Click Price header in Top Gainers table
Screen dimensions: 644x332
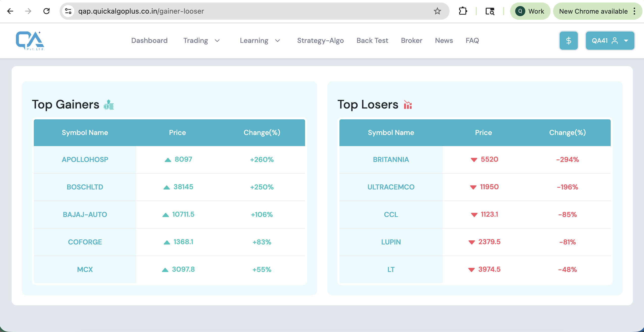177,132
